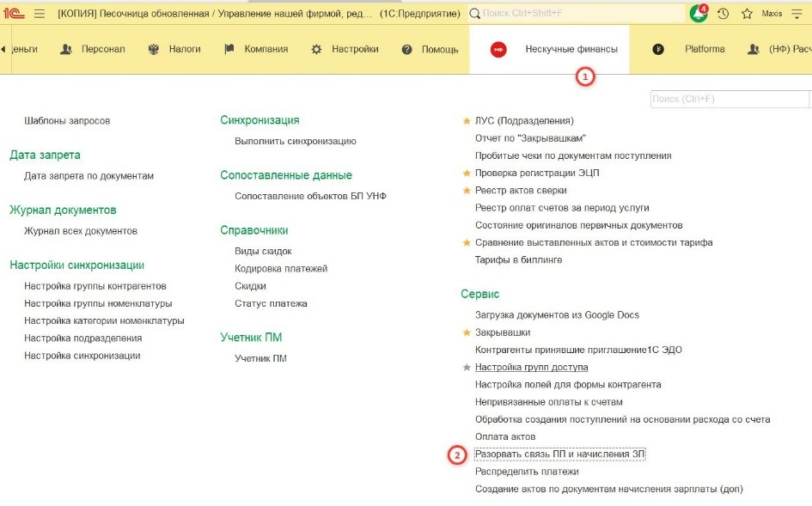Open the Персонал section
812x506 pixels.
pos(93,50)
